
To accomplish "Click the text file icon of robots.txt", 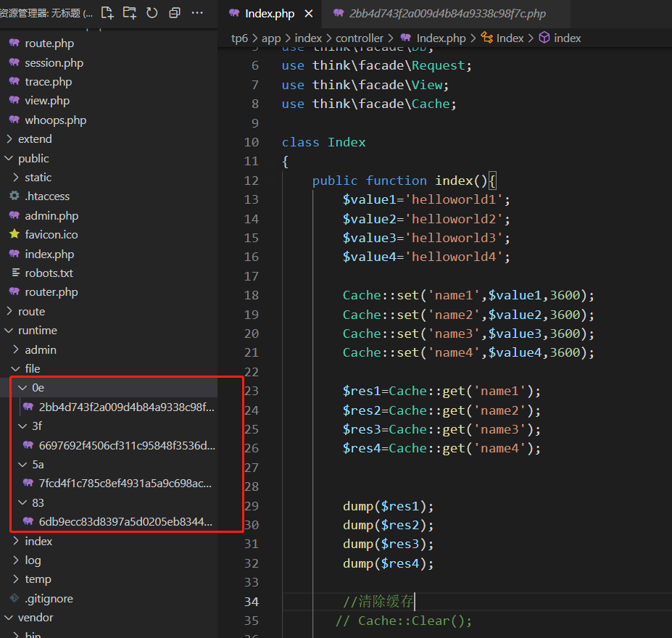I will coord(16,273).
